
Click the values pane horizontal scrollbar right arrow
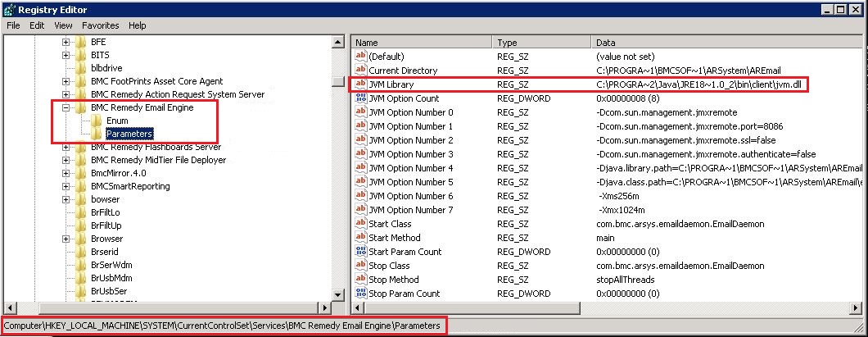tap(856, 307)
